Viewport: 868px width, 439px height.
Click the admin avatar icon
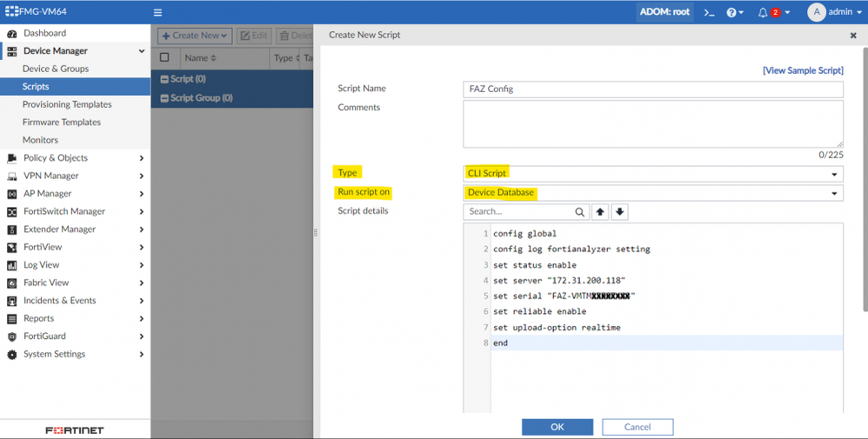(817, 12)
